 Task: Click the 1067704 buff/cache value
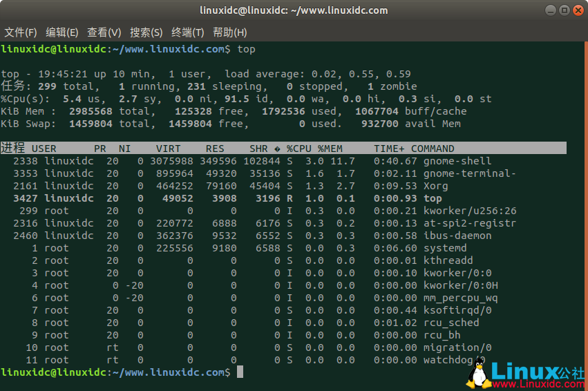click(377, 111)
